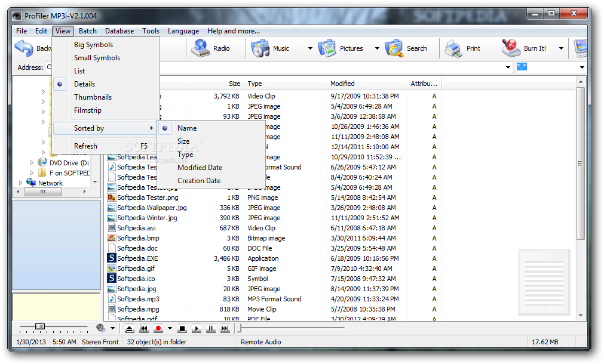Viewport: 604px width, 364px height.
Task: Click the playback position slider handle
Action: [239, 328]
